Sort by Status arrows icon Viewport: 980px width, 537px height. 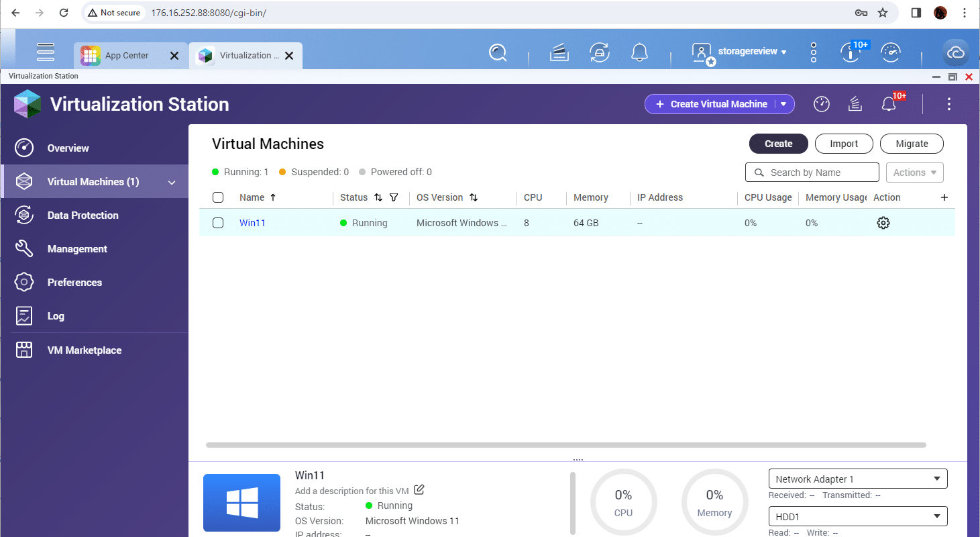378,197
